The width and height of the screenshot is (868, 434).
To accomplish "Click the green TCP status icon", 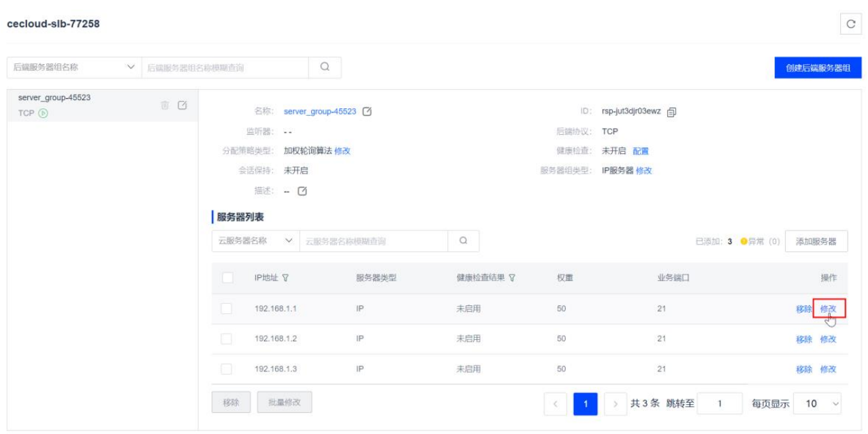I will click(x=43, y=113).
